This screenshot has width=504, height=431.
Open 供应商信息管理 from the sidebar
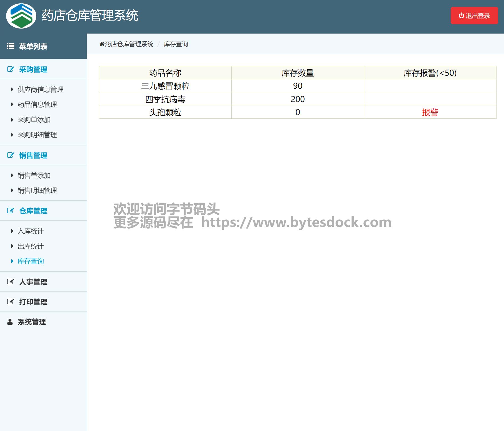[40, 90]
